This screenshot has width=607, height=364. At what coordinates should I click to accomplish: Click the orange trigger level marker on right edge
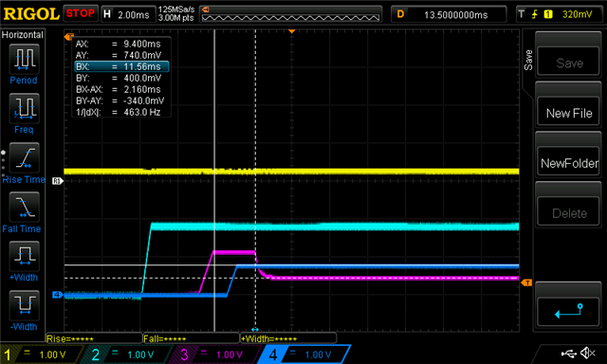(526, 282)
